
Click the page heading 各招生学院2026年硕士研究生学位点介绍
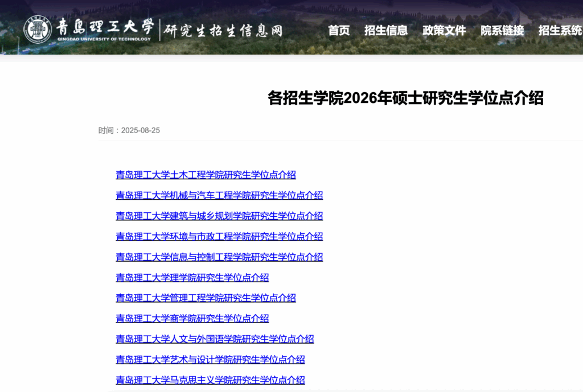tap(405, 98)
